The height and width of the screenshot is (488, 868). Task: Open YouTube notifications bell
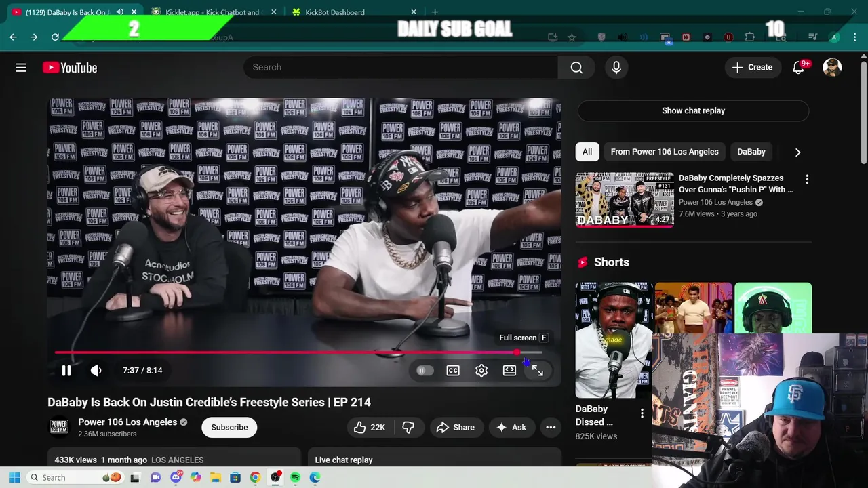tap(798, 67)
